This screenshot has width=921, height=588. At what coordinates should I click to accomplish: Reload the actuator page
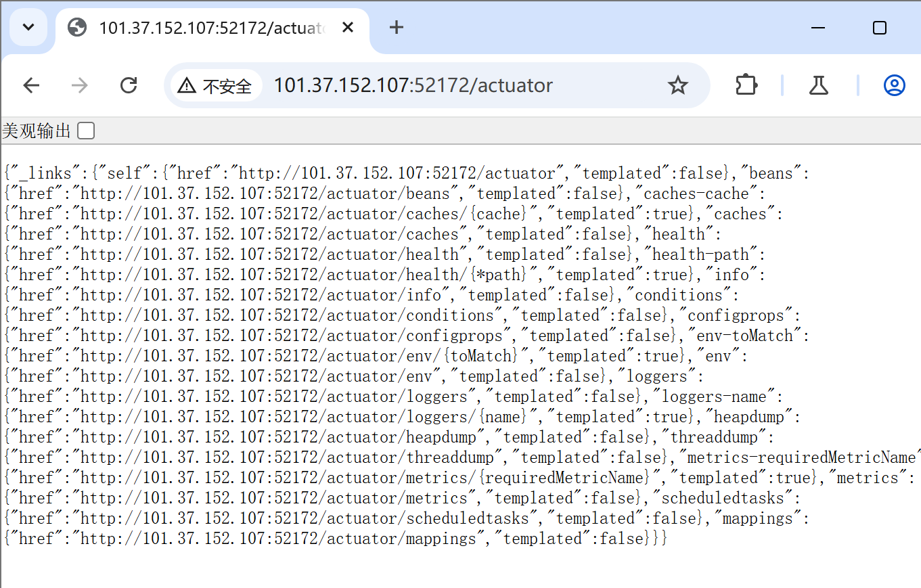[129, 85]
